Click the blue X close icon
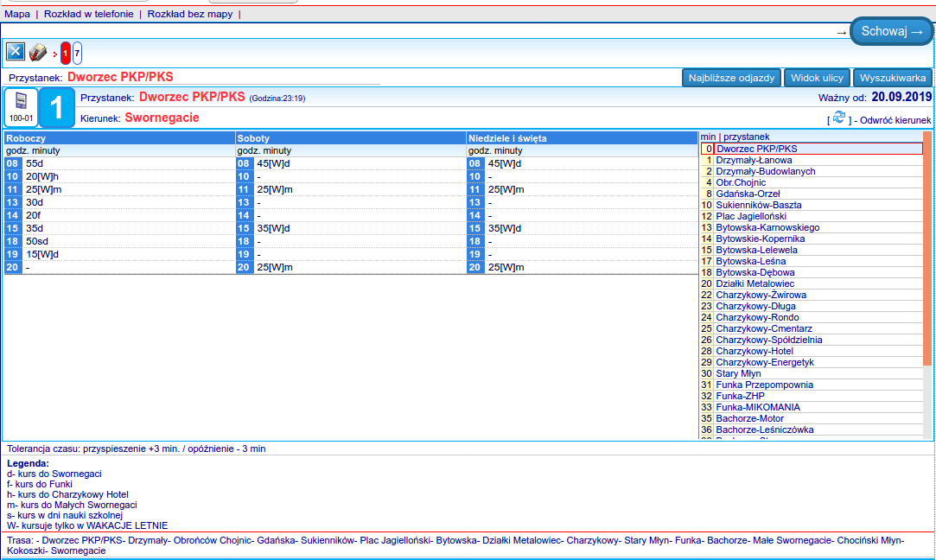This screenshot has width=936, height=560. click(x=16, y=52)
